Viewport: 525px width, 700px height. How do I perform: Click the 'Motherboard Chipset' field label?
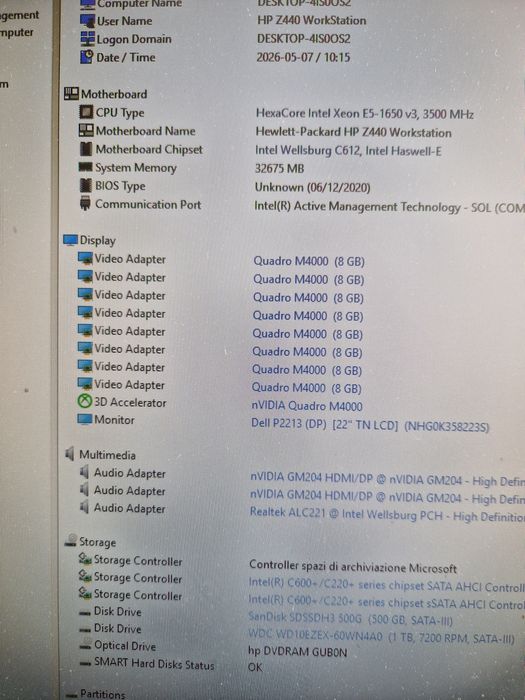tap(149, 149)
